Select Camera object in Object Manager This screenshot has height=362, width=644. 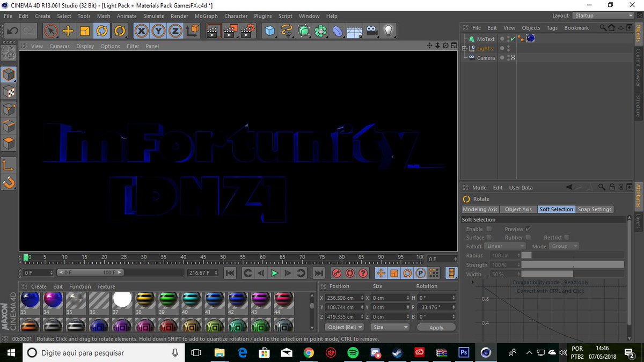[x=486, y=58]
